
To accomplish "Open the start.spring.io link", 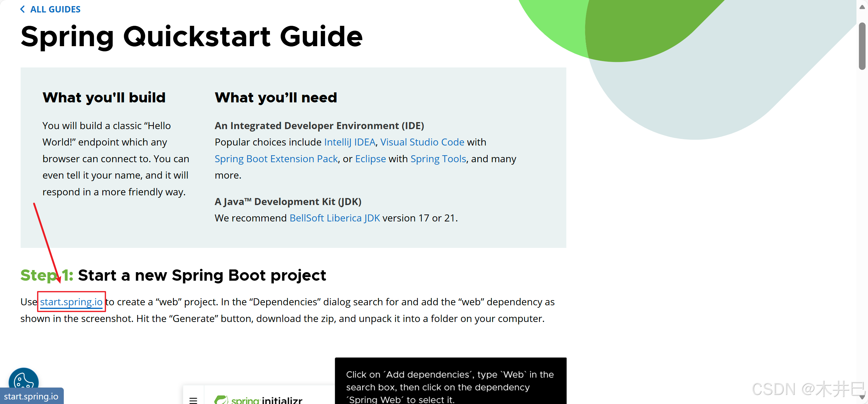I will 71,302.
